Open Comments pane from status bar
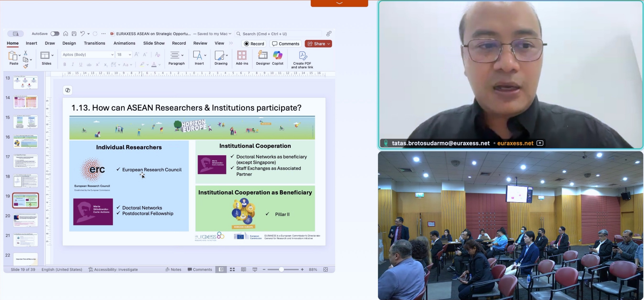The image size is (644, 300). point(200,269)
